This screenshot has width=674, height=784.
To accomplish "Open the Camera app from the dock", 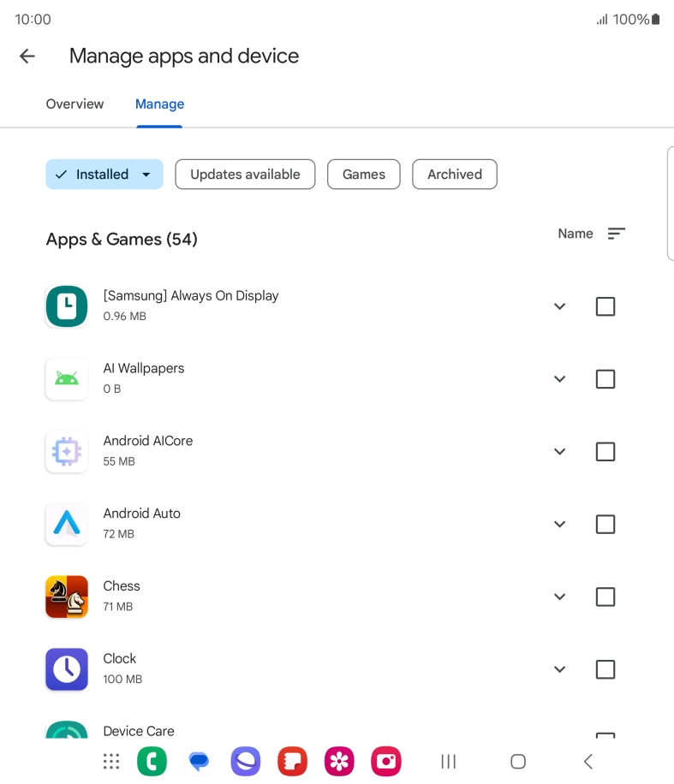I will (x=385, y=761).
